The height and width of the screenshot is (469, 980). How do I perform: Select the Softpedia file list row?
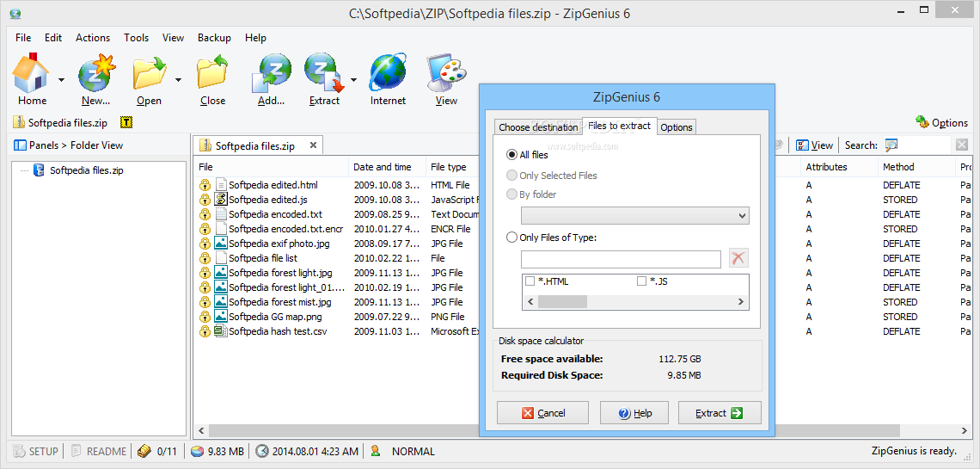click(262, 258)
